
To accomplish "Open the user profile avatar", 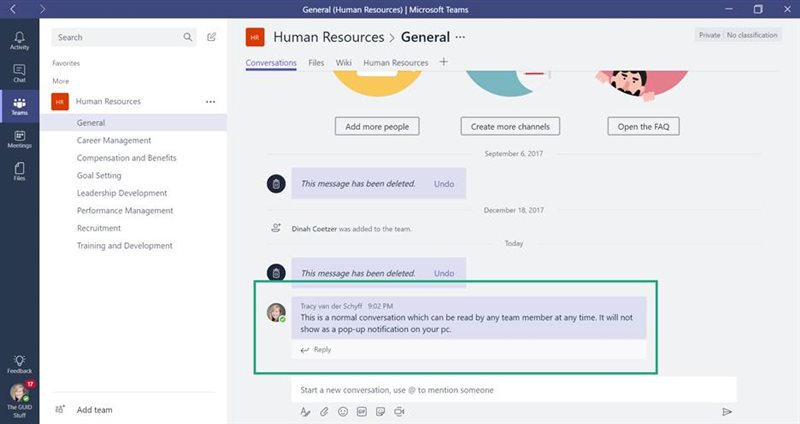I will coord(19,393).
